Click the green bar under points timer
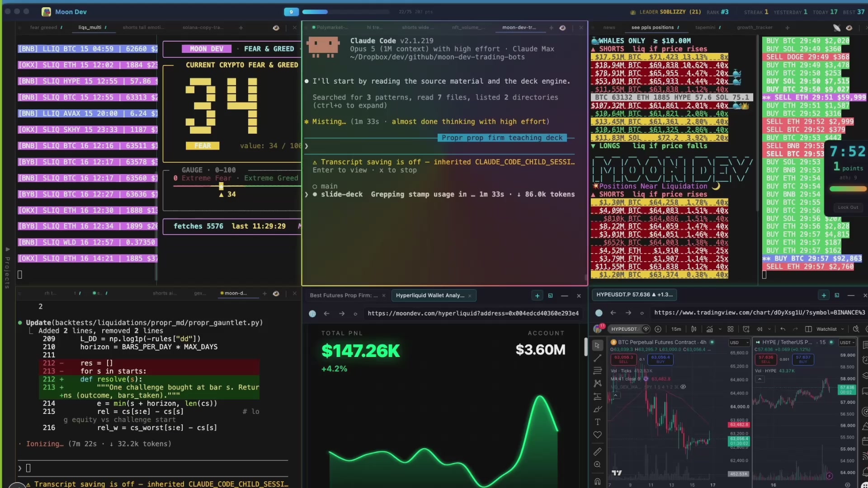868x488 pixels. 848,189
